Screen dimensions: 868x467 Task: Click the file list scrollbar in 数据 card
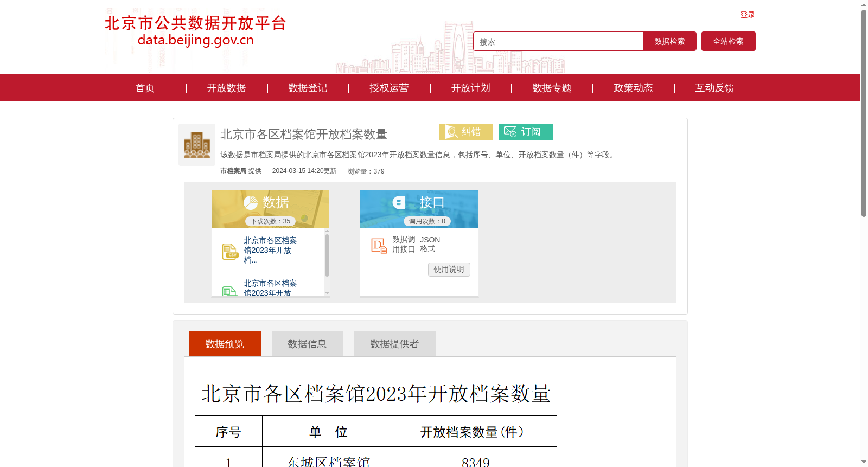pos(327,255)
